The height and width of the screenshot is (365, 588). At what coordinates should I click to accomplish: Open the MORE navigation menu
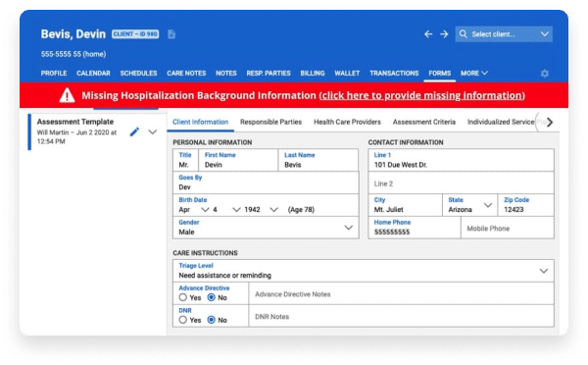point(474,74)
